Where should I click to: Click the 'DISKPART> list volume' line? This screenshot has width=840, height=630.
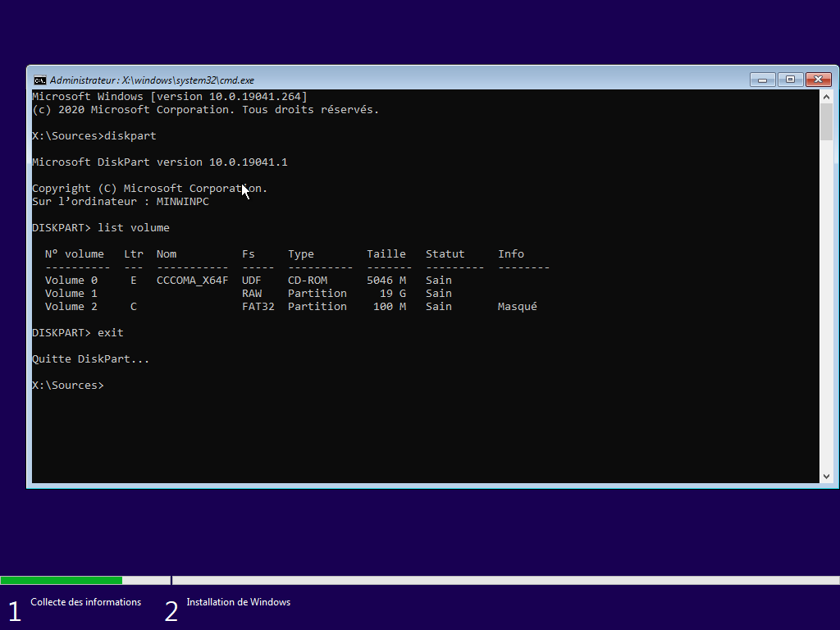coord(101,228)
